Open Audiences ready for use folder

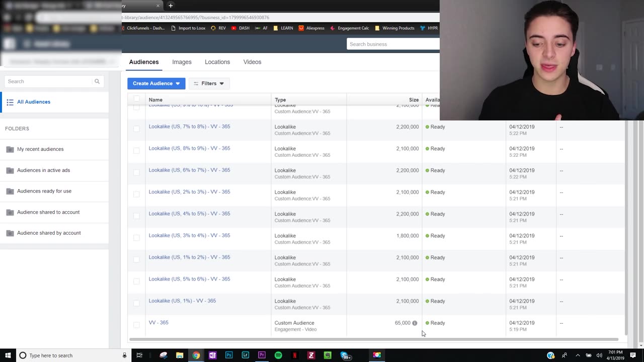coord(44,191)
